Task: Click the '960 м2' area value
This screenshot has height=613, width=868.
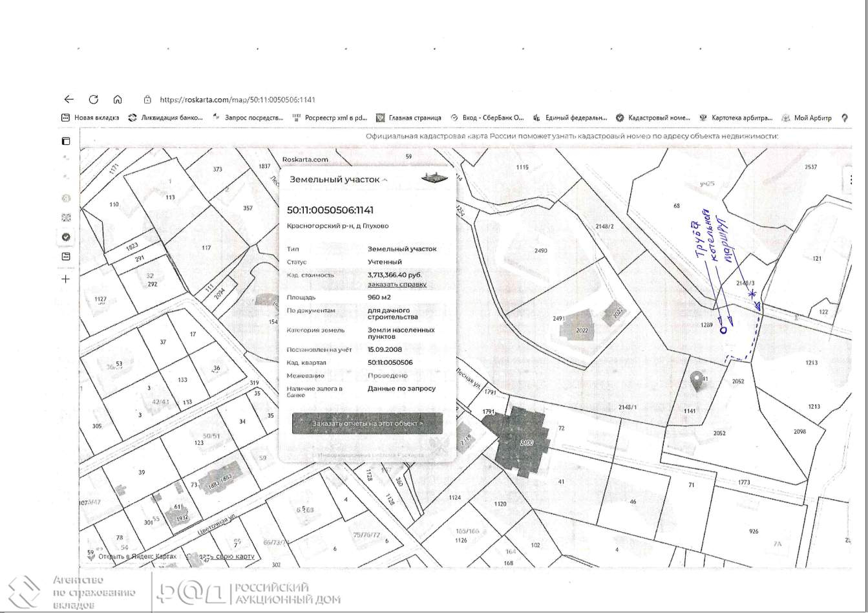Action: [379, 297]
